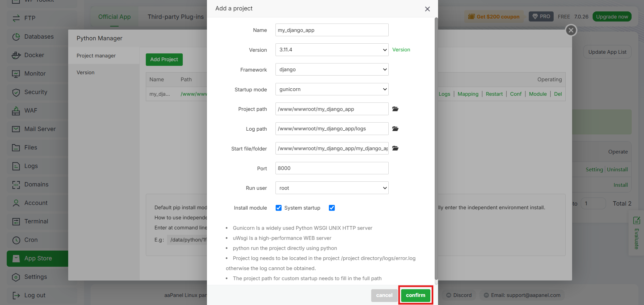Viewport: 644px width, 305px height.
Task: Click the Port input field
Action: [x=332, y=168]
